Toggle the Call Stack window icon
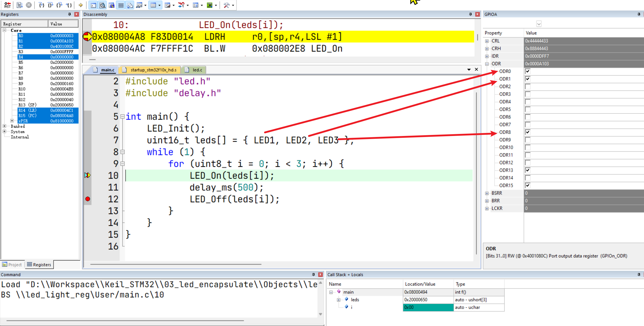Viewport: 644px width, 326px height. pyautogui.click(x=130, y=5)
